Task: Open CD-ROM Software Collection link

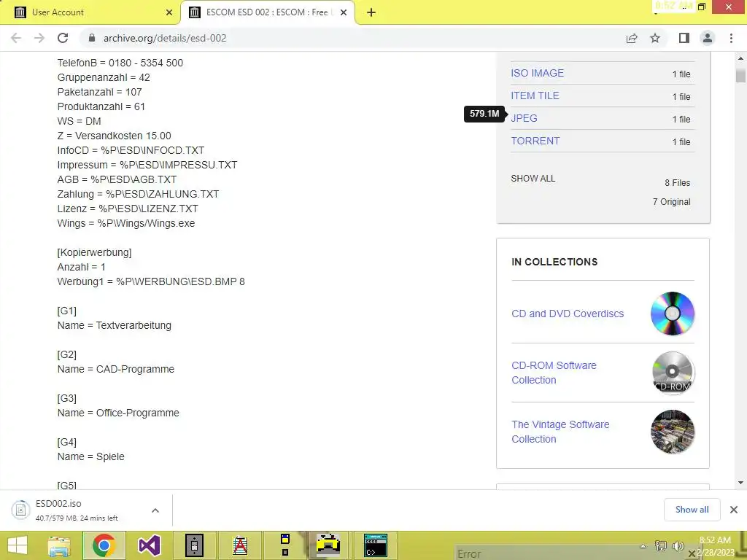Action: pyautogui.click(x=554, y=373)
